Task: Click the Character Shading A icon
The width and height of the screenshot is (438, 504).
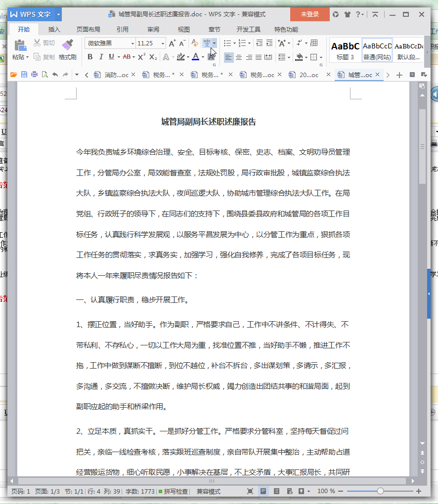Action: pyautogui.click(x=211, y=57)
